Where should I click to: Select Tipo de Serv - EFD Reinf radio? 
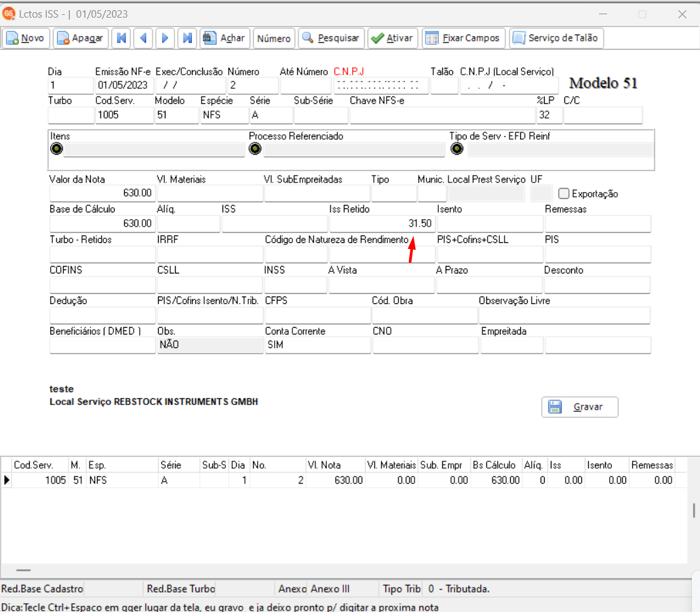point(456,149)
